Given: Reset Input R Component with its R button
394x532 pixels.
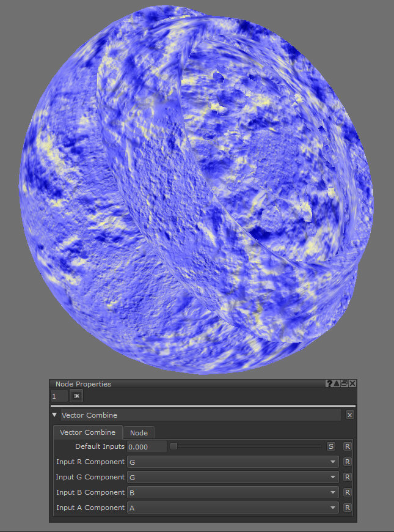Looking at the screenshot, I should [x=347, y=462].
